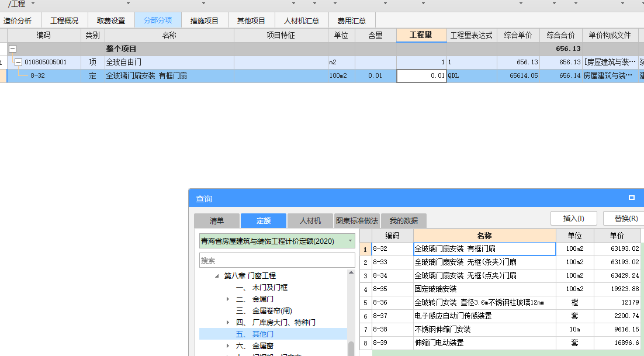
Task: Click the 工程量 cell of row 8-32
Action: coord(421,76)
